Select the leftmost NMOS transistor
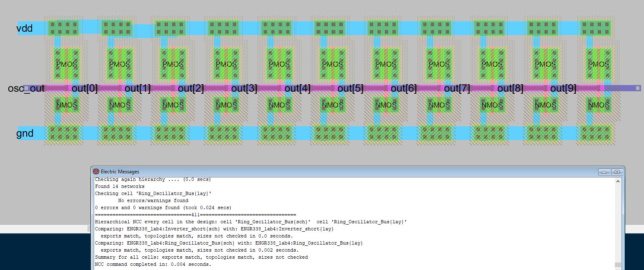 click(67, 105)
